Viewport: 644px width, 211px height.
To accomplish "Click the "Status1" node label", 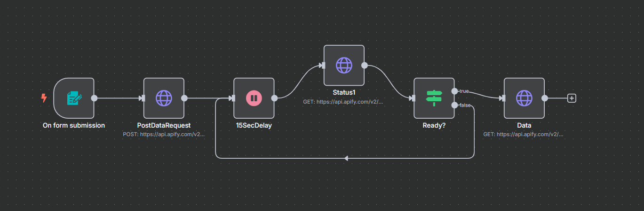I will [344, 93].
